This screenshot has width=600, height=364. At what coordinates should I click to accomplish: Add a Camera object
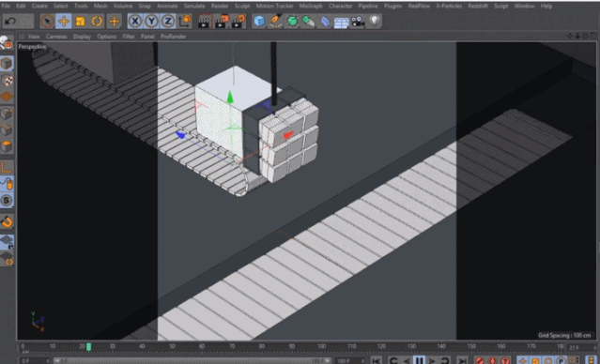358,22
